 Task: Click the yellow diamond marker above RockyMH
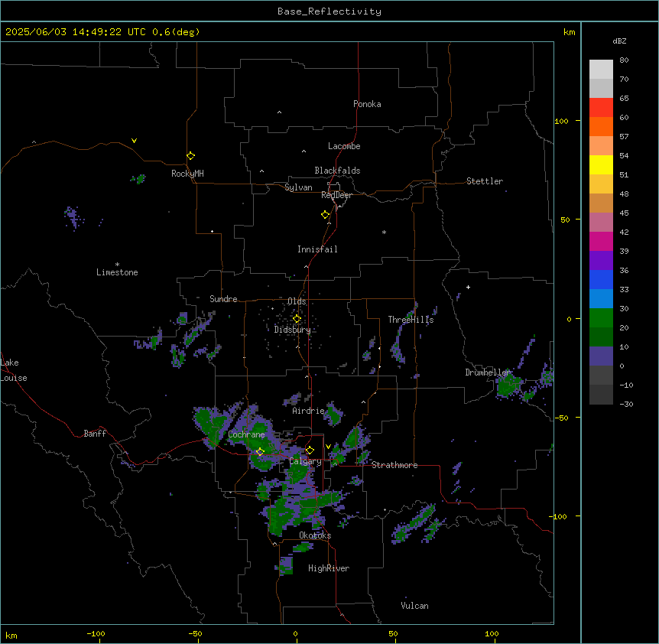point(190,156)
